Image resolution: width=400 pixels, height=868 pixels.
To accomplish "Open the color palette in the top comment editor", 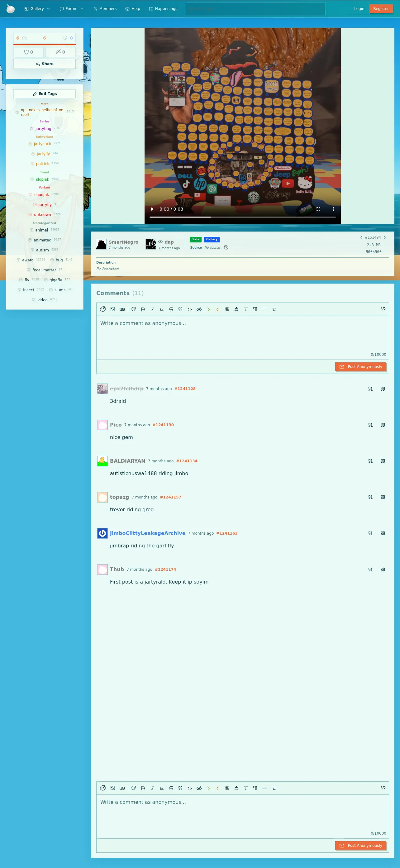I will tap(134, 309).
